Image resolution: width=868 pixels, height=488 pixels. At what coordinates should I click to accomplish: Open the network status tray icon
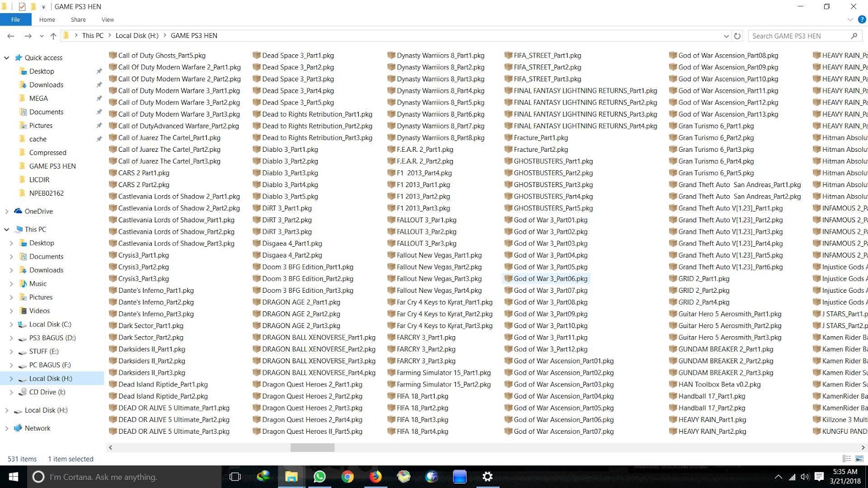(792, 477)
